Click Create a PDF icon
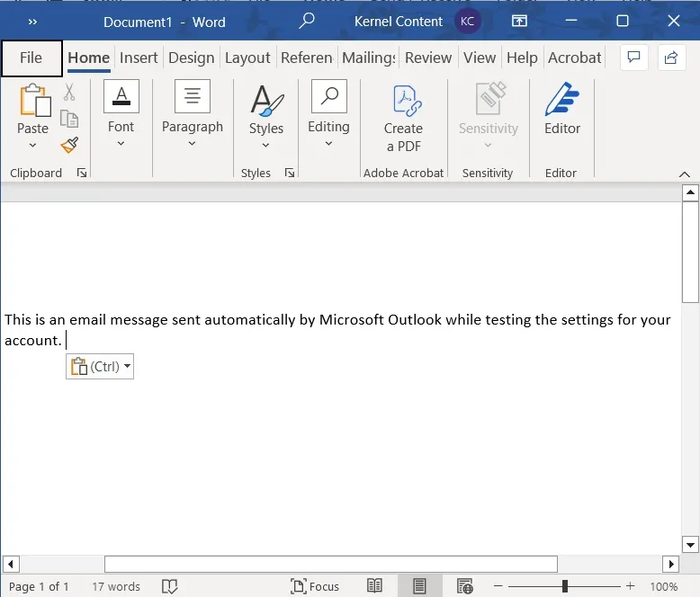700x597 pixels. tap(406, 101)
